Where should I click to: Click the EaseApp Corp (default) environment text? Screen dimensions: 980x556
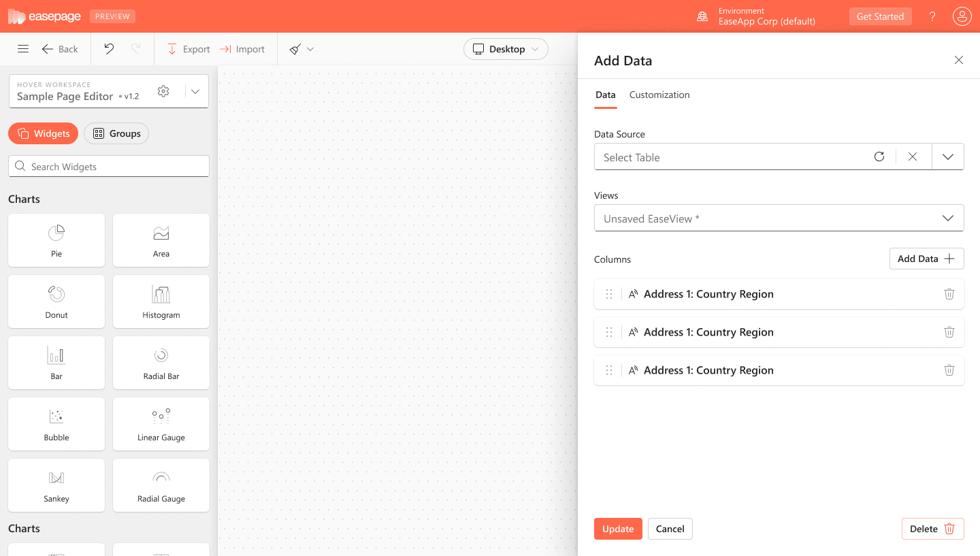click(x=767, y=21)
